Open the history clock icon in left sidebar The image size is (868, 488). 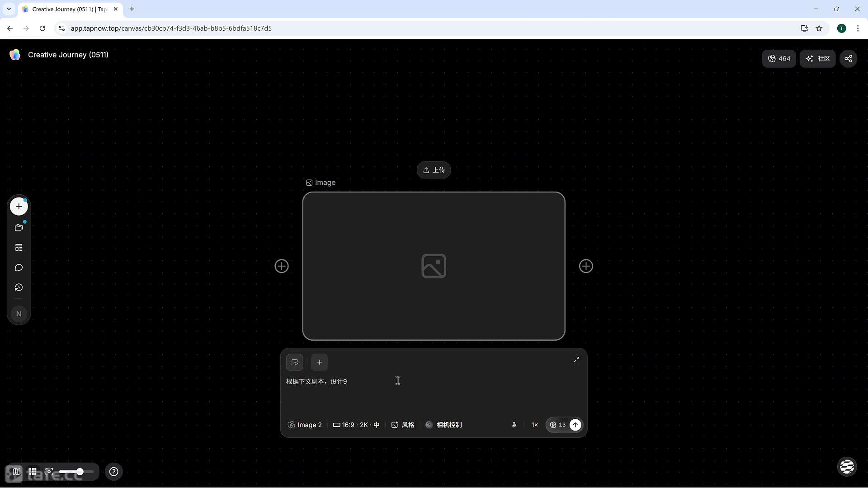point(19,287)
